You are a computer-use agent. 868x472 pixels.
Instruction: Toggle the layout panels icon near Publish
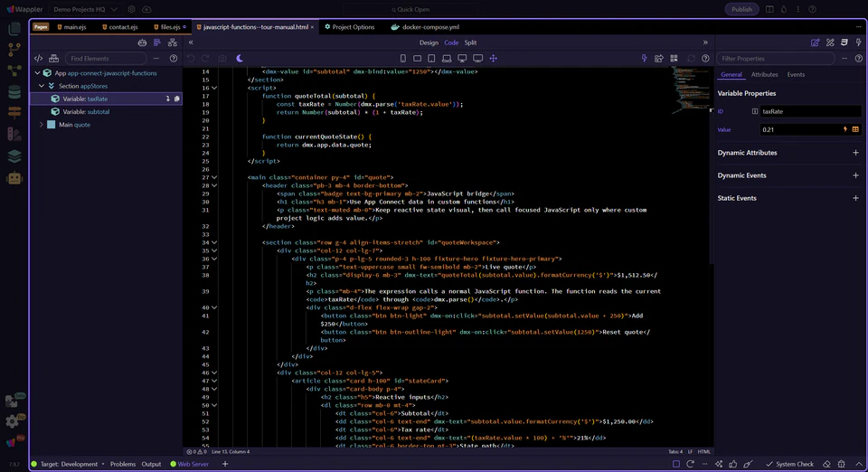click(769, 9)
